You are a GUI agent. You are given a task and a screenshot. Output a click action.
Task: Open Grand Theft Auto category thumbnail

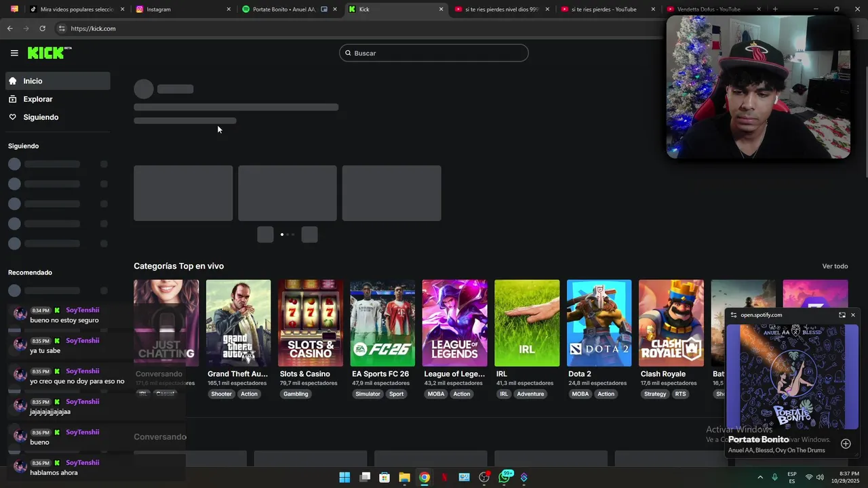pos(238,323)
